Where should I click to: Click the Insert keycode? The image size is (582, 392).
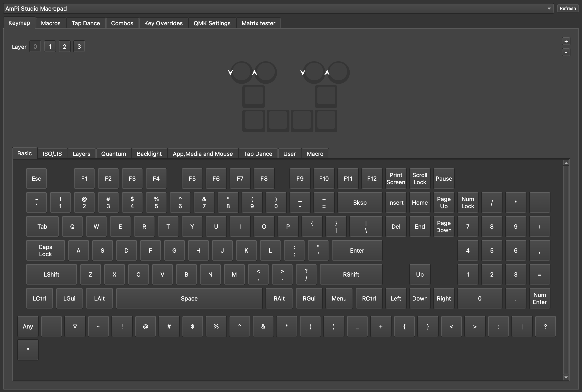pyautogui.click(x=396, y=202)
